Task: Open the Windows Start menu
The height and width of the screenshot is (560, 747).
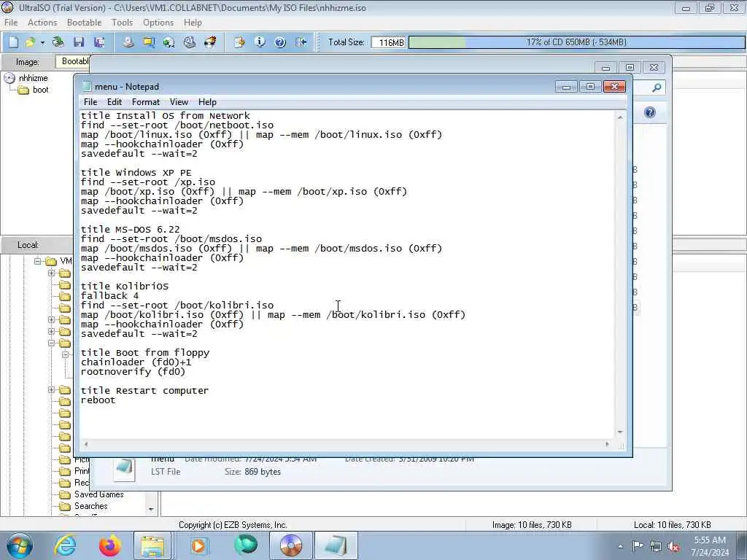Action: [19, 545]
